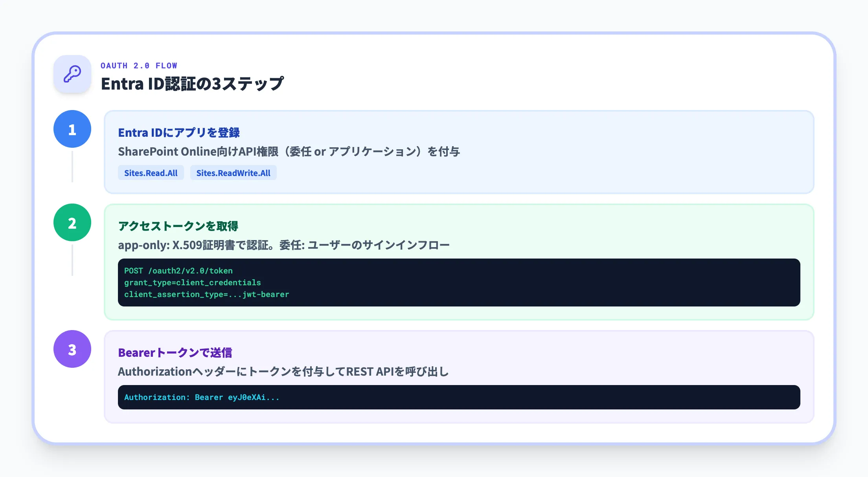868x477 pixels.
Task: Click the Bearerトークンで送信 heading link
Action: (175, 352)
